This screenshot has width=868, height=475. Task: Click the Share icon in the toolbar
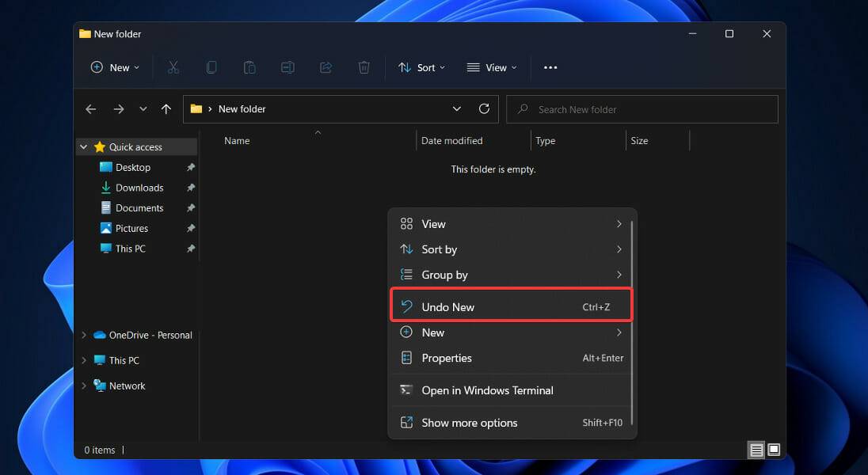[325, 67]
